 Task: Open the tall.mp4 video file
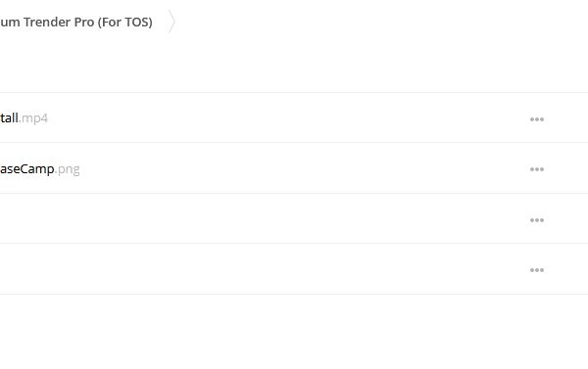click(x=24, y=118)
